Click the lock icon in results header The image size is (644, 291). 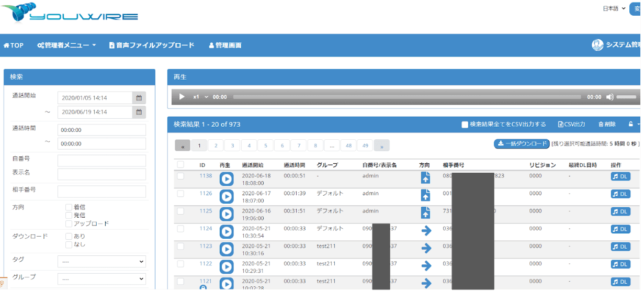tap(630, 125)
